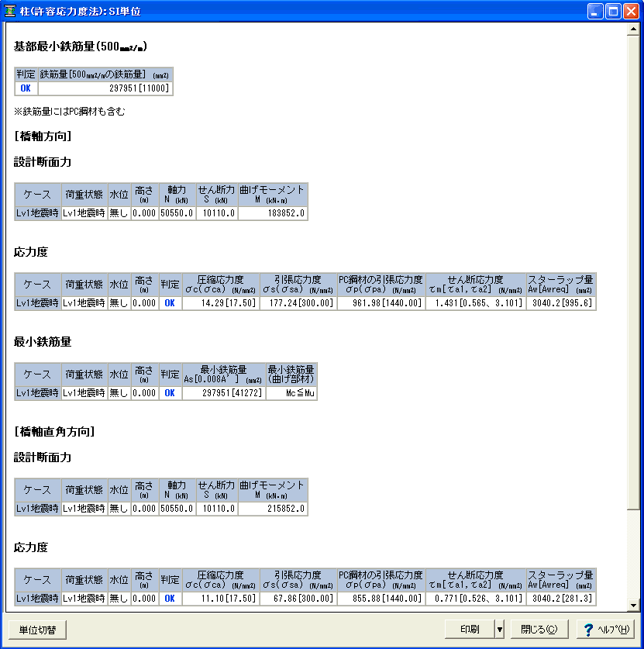The width and height of the screenshot is (644, 649).
Task: Click the [橋軸直角方向] section heading
Action: coord(54,432)
